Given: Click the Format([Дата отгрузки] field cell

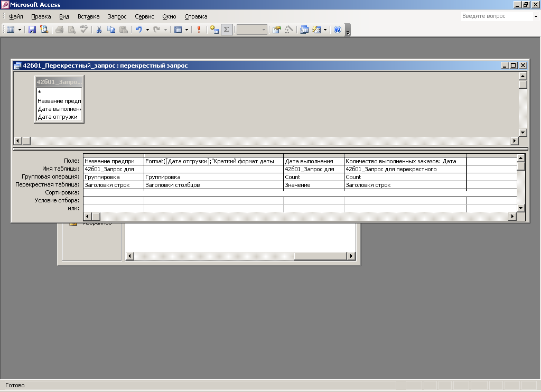Looking at the screenshot, I should (213, 161).
